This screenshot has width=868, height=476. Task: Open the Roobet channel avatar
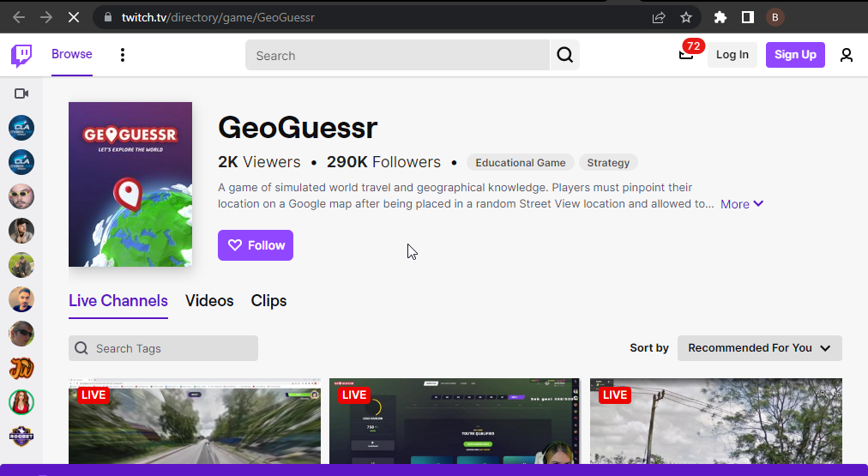point(21,437)
